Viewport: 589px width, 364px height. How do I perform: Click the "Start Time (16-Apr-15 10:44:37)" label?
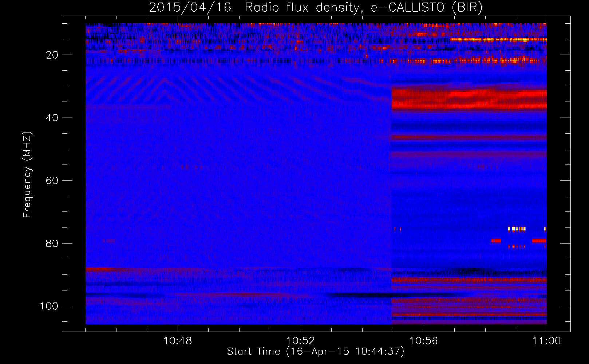tap(316, 352)
